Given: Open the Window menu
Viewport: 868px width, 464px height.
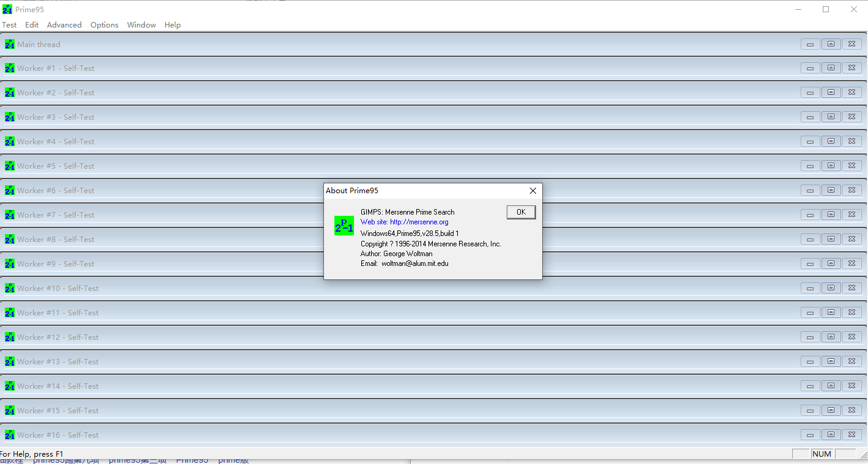Looking at the screenshot, I should [141, 25].
